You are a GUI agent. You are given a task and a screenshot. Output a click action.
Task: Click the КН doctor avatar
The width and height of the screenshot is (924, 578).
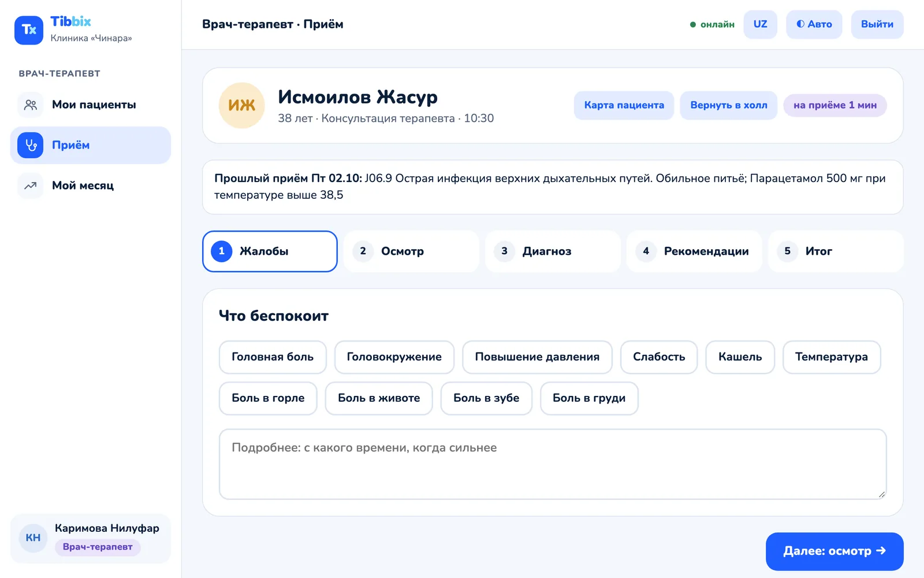coord(33,538)
